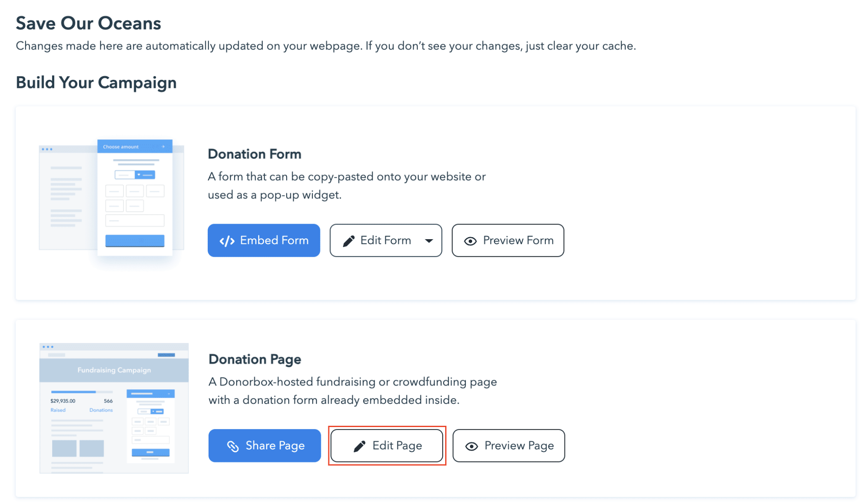Click the highlighted Edit Page button
Screen dimensions: 861x504
(x=386, y=446)
